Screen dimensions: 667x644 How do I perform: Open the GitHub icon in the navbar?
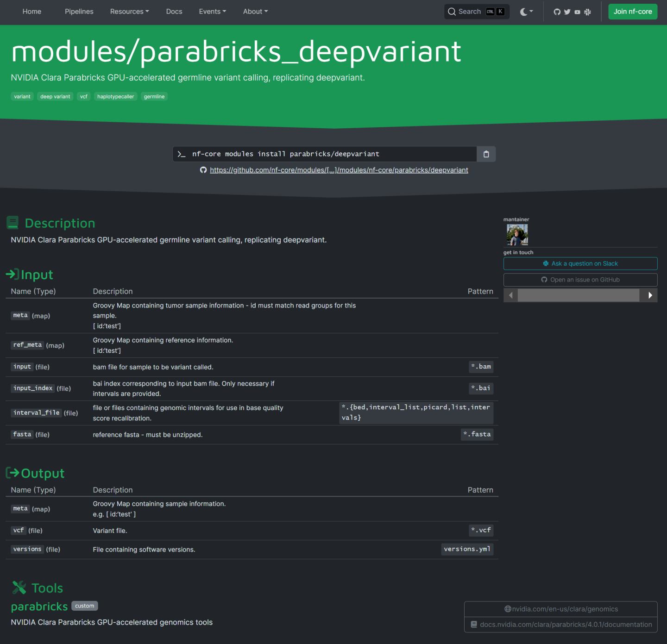(557, 12)
